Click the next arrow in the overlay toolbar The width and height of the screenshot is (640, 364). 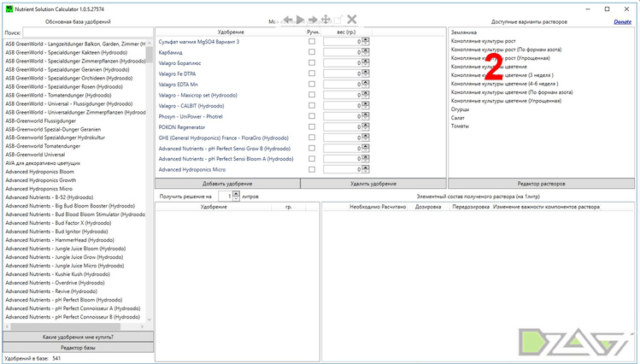coord(313,19)
